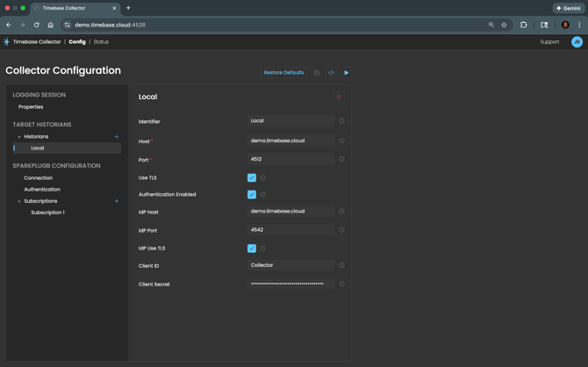Open the code view icon
The height and width of the screenshot is (367, 588).
(x=331, y=73)
